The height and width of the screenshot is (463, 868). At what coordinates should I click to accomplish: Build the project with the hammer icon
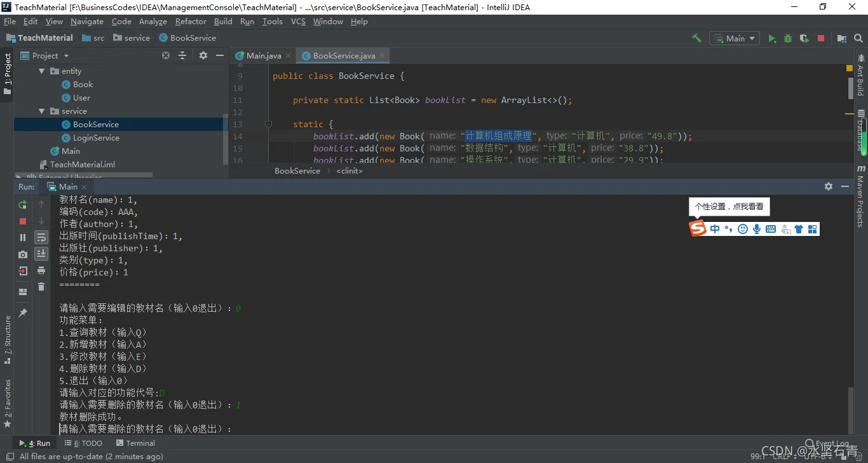click(x=697, y=38)
